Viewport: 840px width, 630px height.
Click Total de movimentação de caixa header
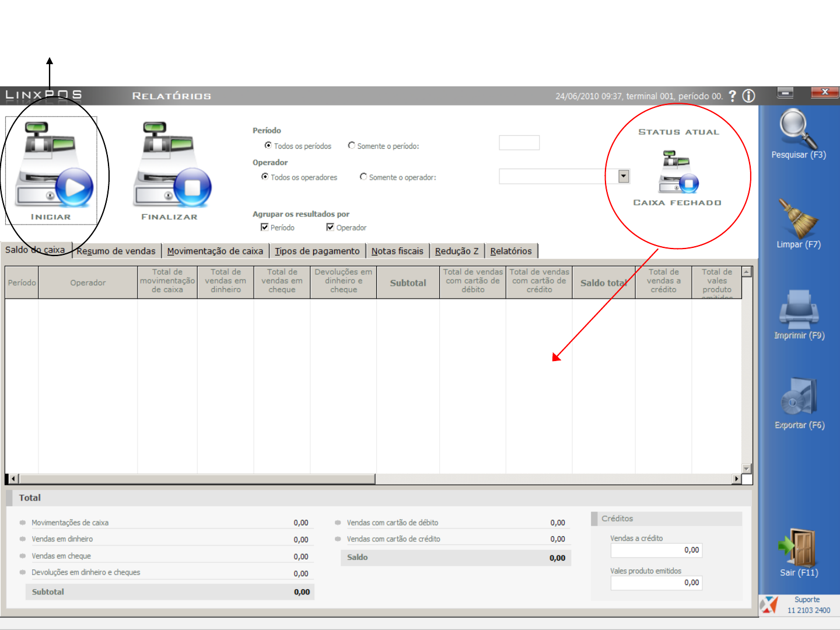167,283
